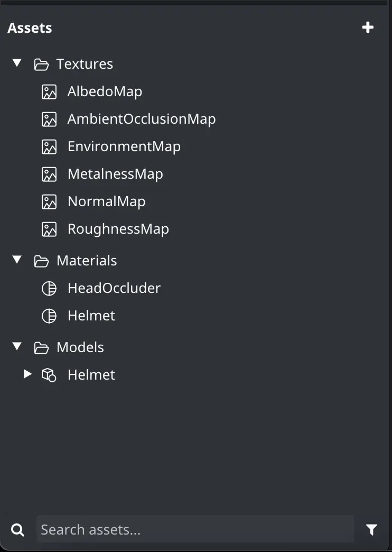Click the Textures folder icon
Viewport: 392px width, 552px height.
click(41, 65)
